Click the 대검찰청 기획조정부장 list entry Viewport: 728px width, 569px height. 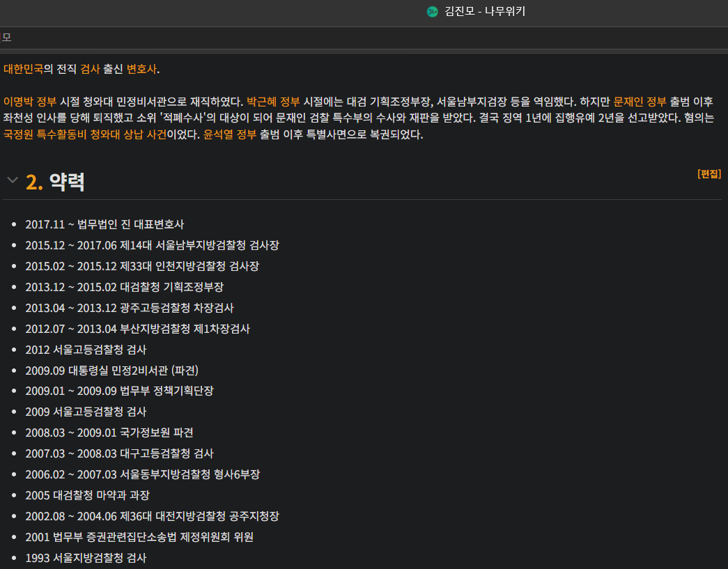(x=125, y=287)
